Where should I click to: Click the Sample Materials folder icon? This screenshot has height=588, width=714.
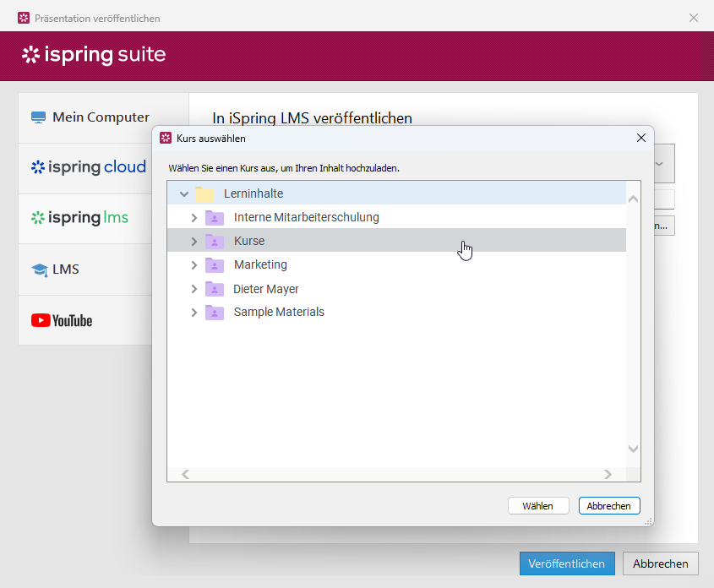coord(215,313)
